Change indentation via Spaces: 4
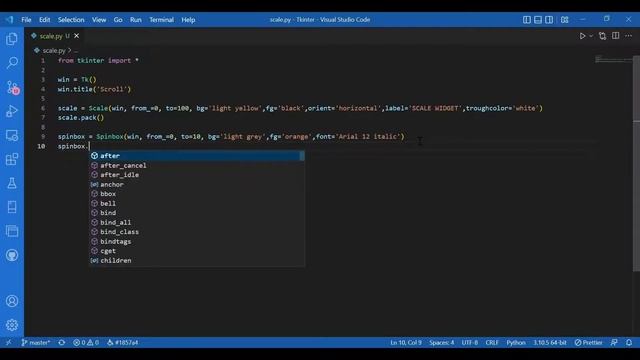The image size is (640, 360). pyautogui.click(x=441, y=342)
